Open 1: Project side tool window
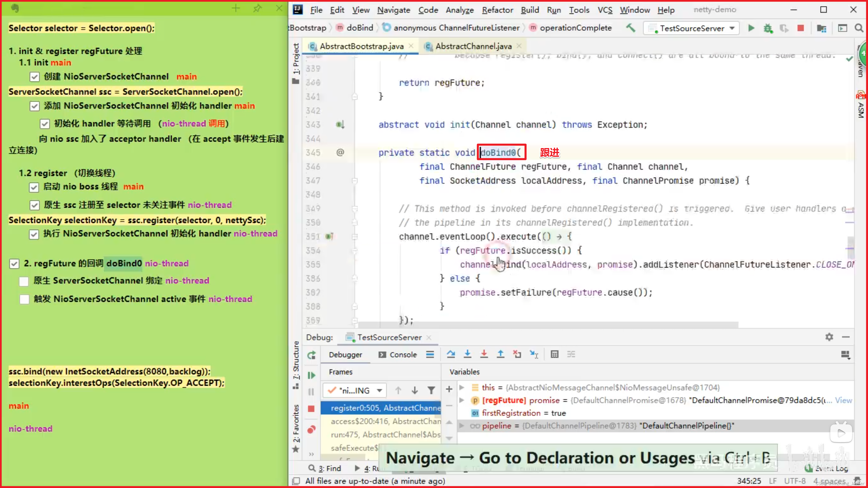868x488 pixels. pyautogui.click(x=296, y=63)
